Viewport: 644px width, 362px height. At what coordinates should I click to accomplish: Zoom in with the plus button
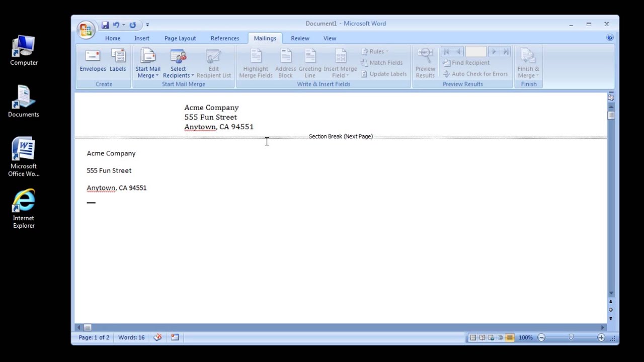click(601, 338)
